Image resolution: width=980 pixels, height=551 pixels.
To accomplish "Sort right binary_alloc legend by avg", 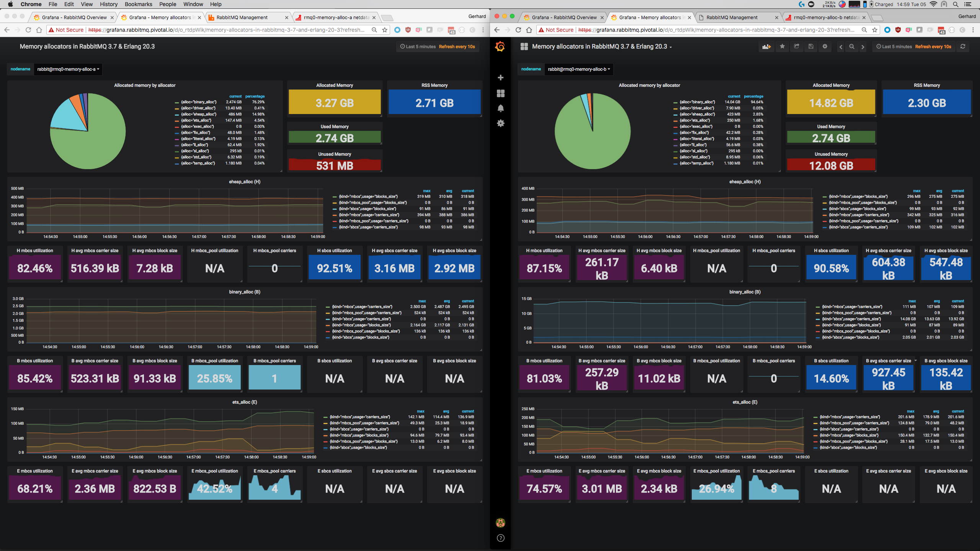I will (937, 301).
